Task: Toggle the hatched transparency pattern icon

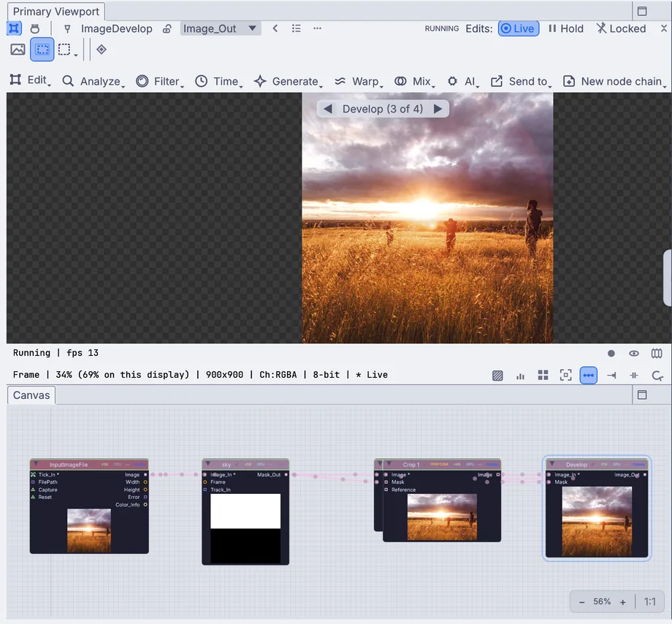Action: 497,376
